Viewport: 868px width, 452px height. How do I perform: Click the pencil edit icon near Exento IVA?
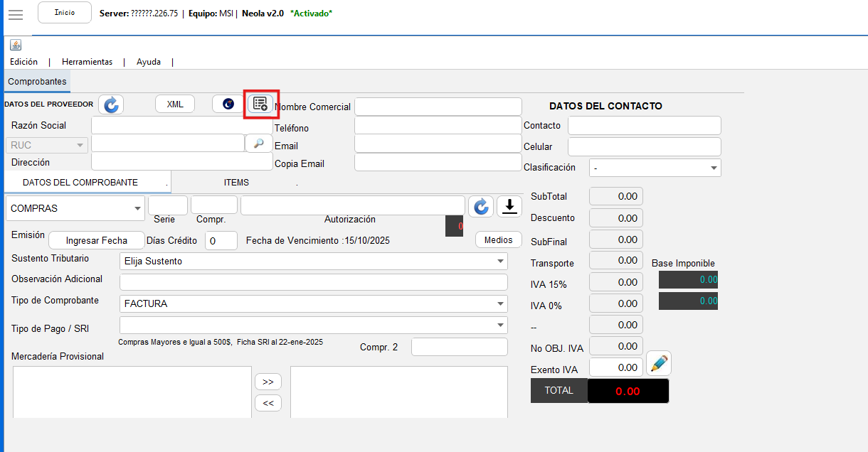coord(659,363)
